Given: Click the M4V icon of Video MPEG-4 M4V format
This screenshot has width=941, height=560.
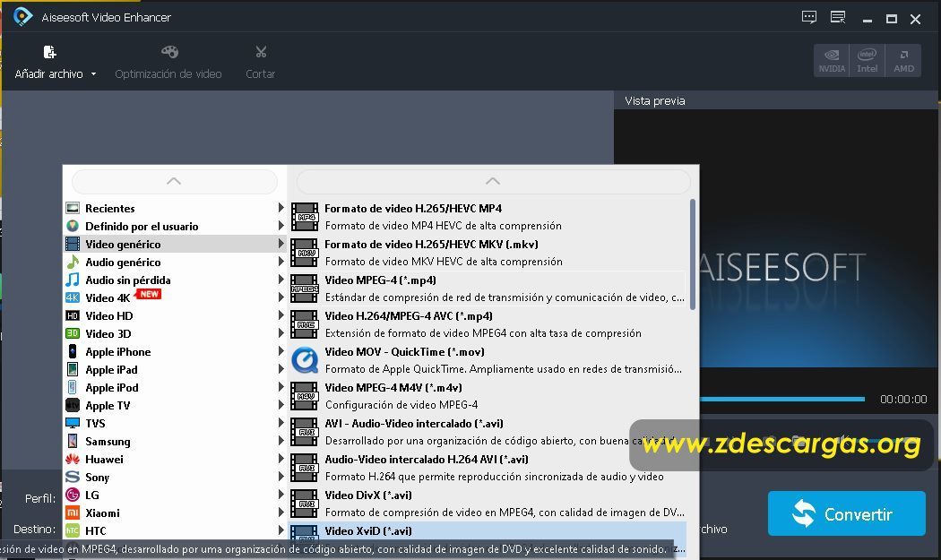Looking at the screenshot, I should [x=305, y=396].
